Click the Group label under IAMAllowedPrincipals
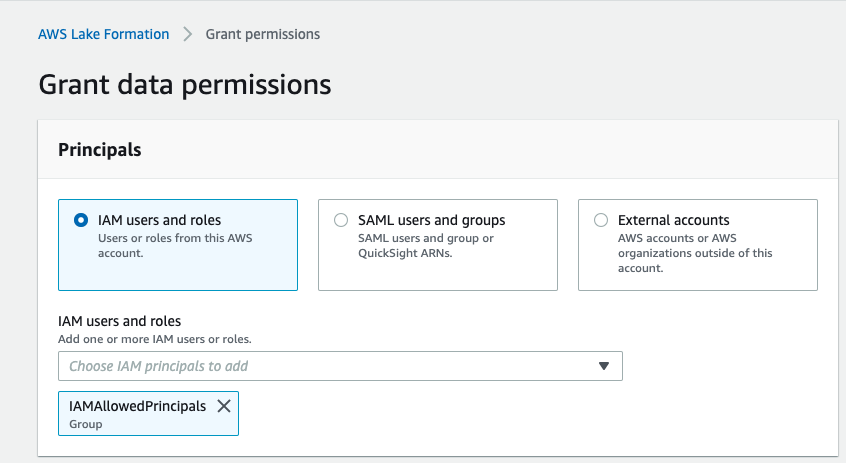846x463 pixels. pyautogui.click(x=85, y=424)
